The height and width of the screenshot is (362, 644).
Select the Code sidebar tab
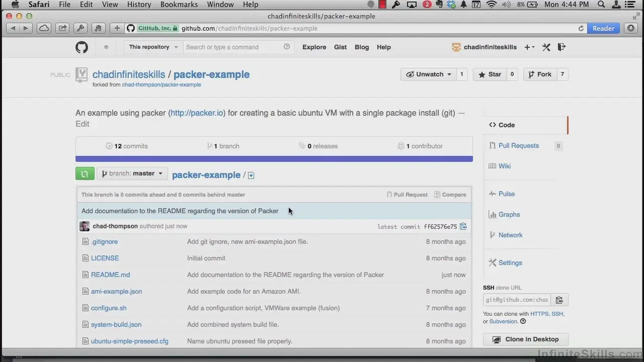525,125
